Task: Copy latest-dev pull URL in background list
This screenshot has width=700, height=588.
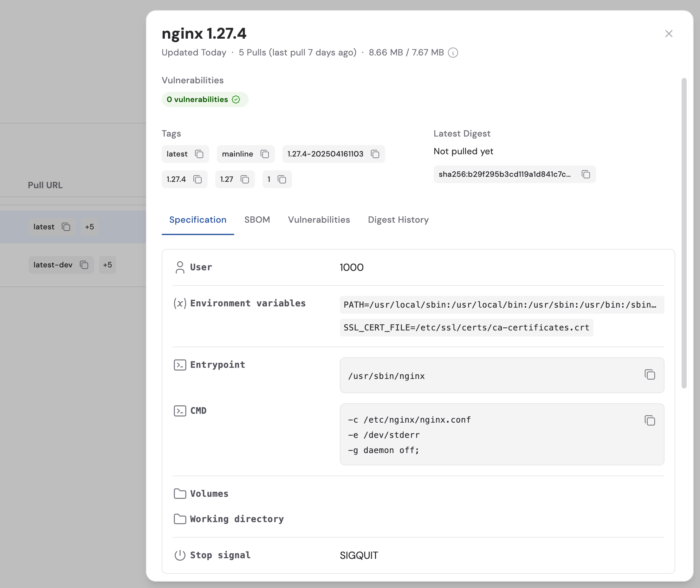Action: [84, 265]
